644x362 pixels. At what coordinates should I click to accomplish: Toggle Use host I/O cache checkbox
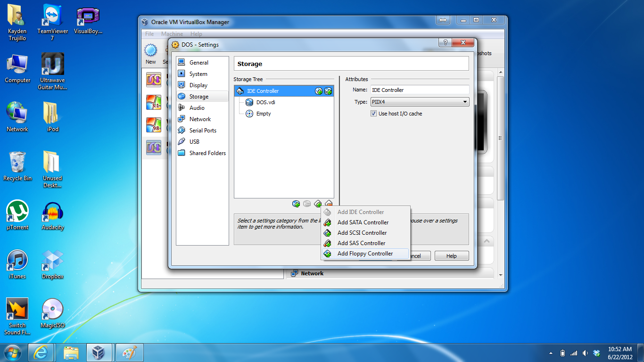[x=374, y=114]
